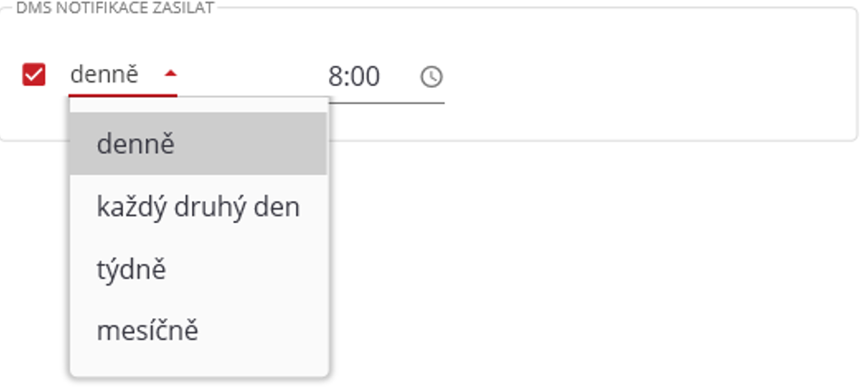Click the clock icon beside 8:00
Viewport: 868px width, 387px height.
click(432, 77)
